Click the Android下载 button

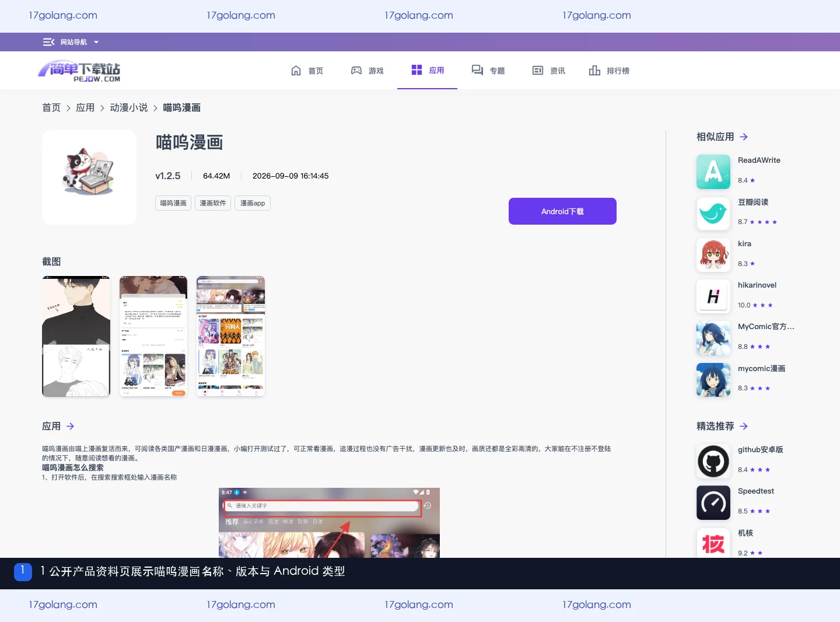coord(562,211)
